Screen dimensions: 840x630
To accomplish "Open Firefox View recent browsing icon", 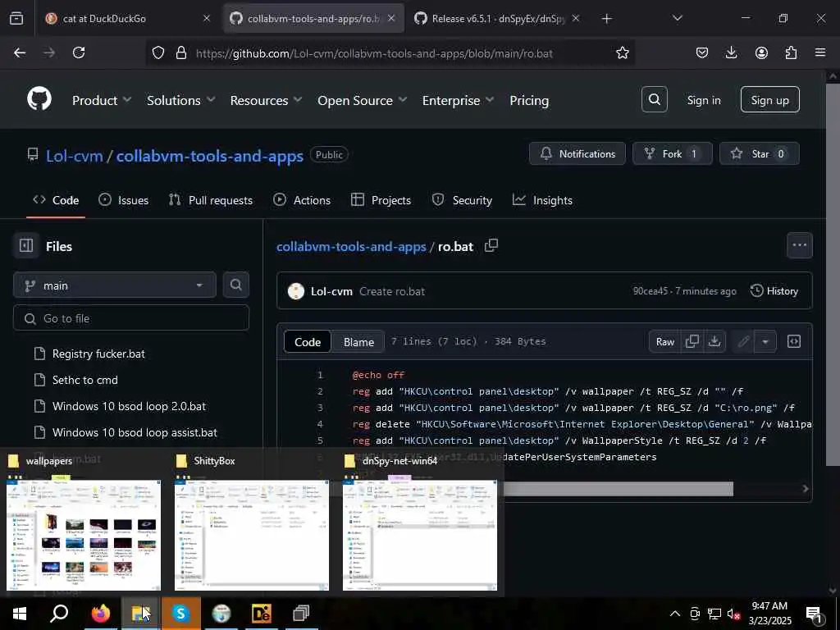I will coord(16,18).
